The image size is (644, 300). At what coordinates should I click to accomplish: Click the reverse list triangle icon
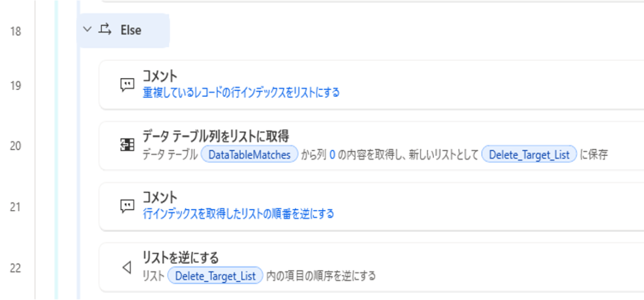pyautogui.click(x=126, y=268)
